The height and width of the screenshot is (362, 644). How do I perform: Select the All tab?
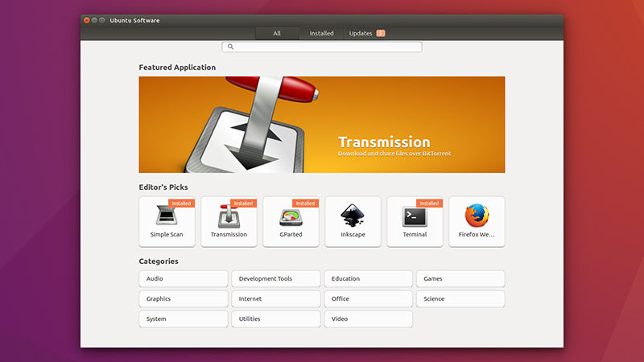[277, 33]
